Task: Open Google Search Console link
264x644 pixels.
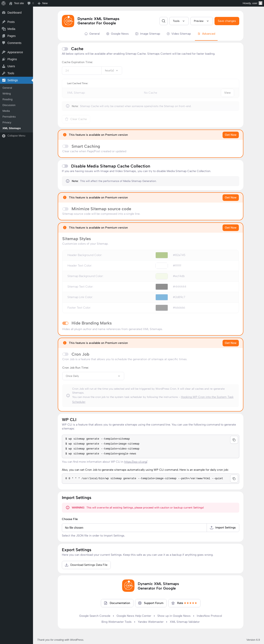Action: coord(95,616)
